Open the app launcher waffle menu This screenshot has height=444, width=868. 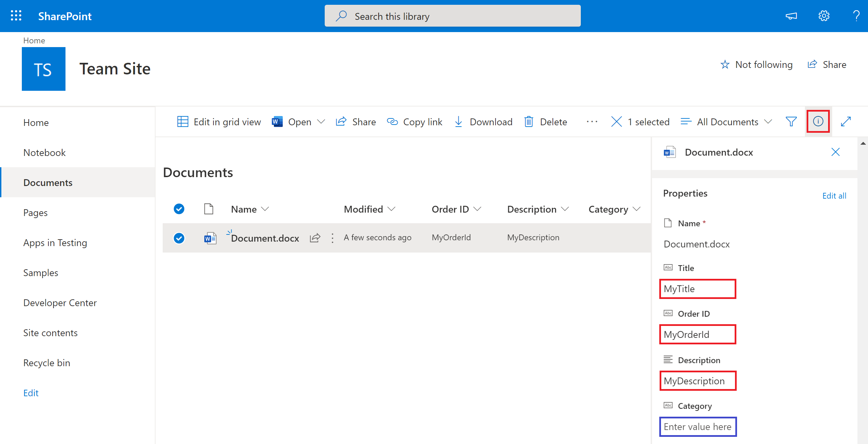[15, 16]
